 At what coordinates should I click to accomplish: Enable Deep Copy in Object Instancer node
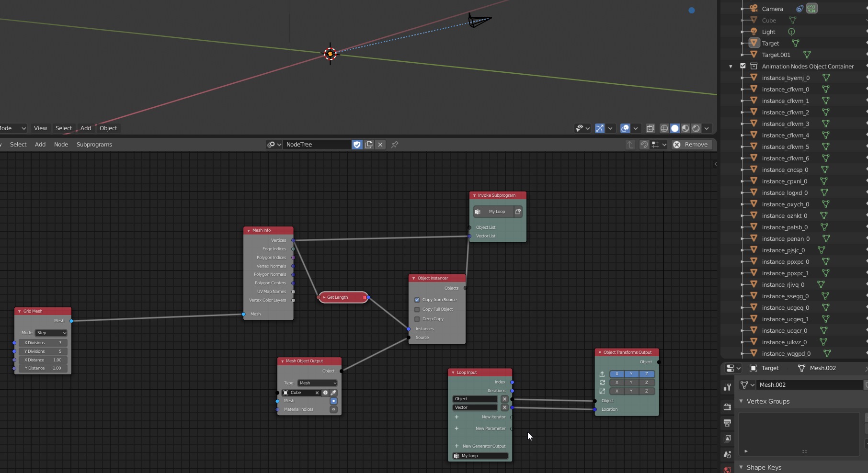pos(417,319)
